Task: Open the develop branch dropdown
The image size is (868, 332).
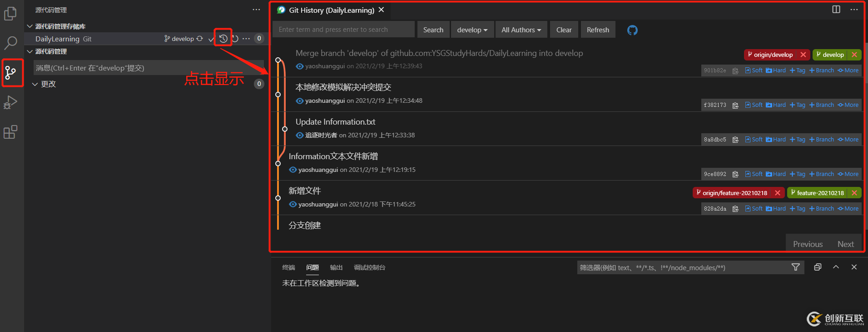Action: pos(472,30)
